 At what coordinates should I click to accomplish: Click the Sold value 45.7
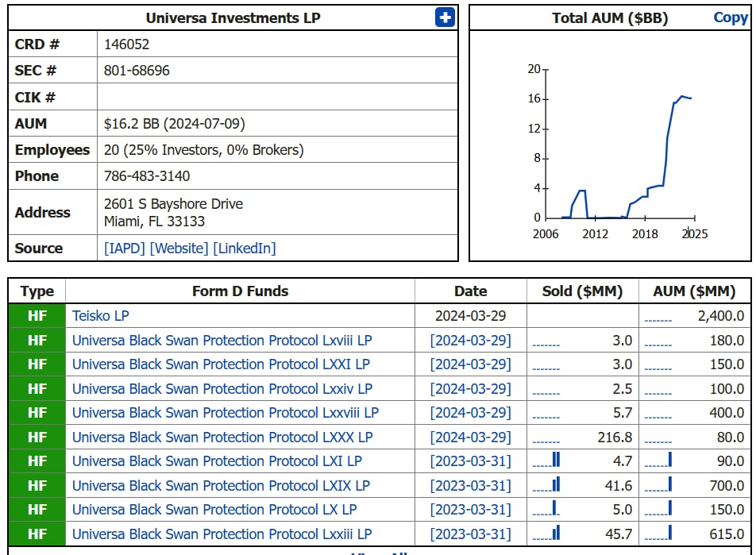619,534
